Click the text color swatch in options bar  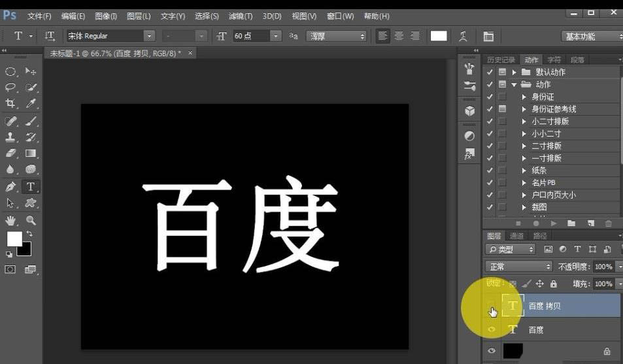click(x=439, y=36)
